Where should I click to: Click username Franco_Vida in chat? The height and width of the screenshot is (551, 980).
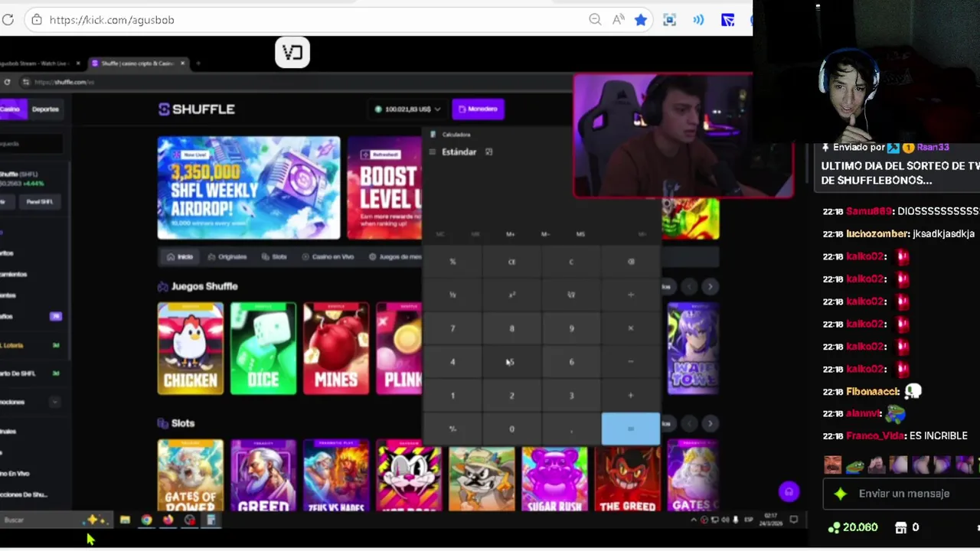pos(876,436)
